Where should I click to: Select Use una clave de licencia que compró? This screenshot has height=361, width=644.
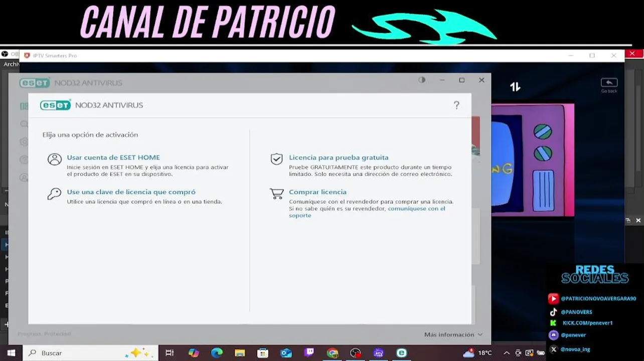coord(131,192)
